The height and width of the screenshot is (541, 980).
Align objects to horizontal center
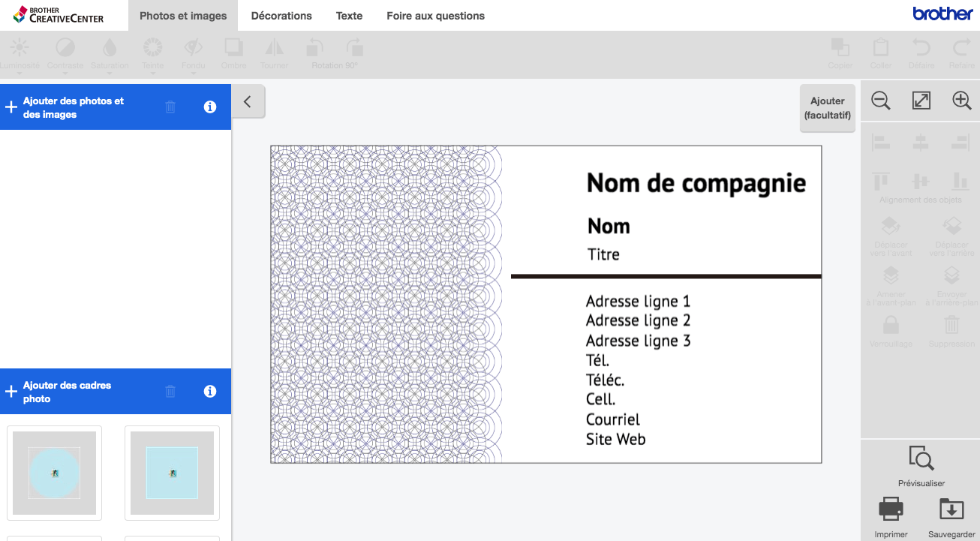(921, 142)
